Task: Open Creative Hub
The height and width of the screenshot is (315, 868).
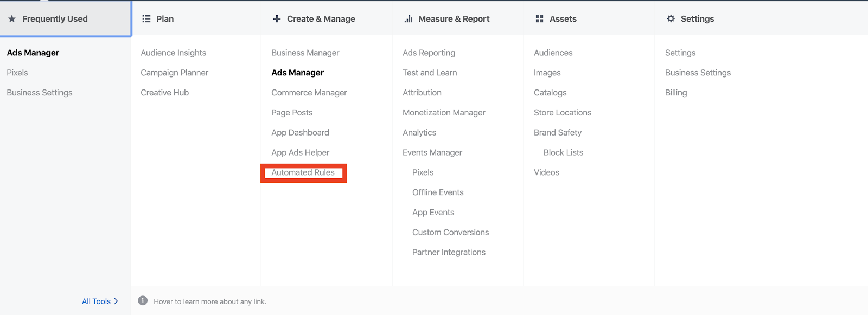Action: (x=165, y=93)
